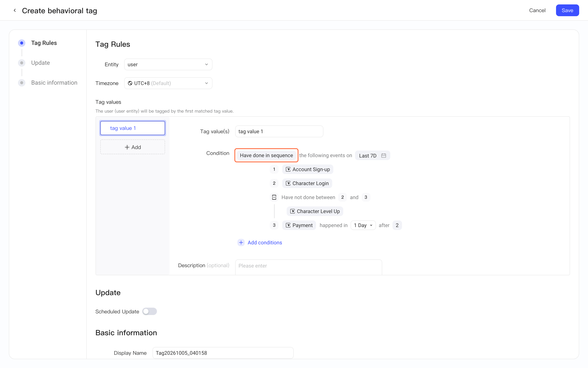This screenshot has height=368, width=588.
Task: Click the Have not done between icon
Action: tap(274, 197)
